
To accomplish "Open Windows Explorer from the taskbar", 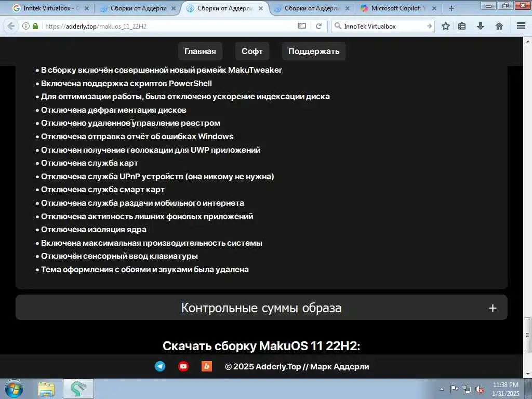I will [46, 389].
